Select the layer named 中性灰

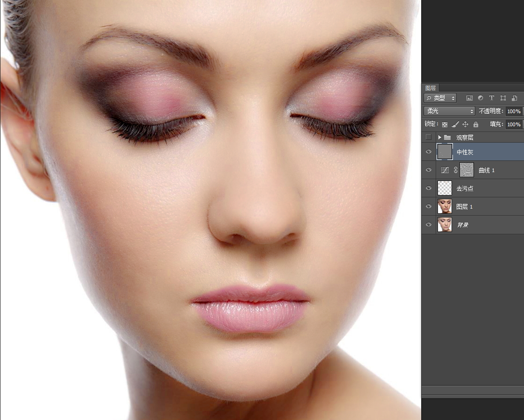click(465, 152)
